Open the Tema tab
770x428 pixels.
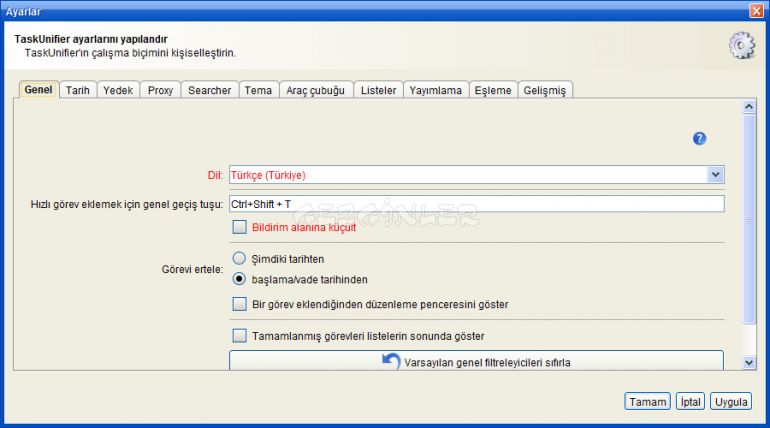pos(258,90)
